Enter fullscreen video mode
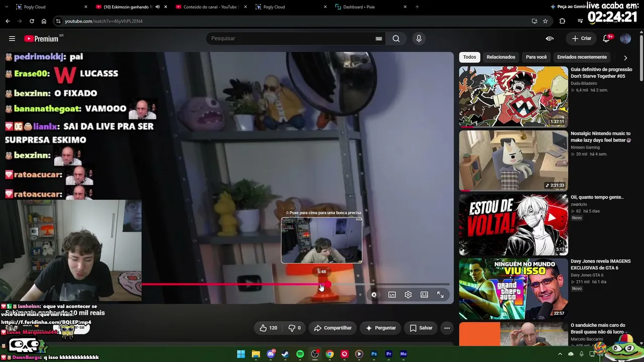The width and height of the screenshot is (644, 362). 440,295
